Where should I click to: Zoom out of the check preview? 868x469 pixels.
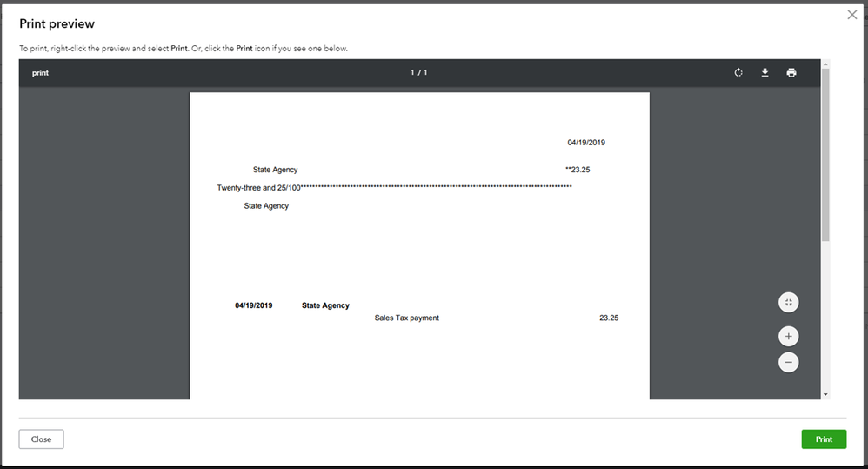click(788, 362)
